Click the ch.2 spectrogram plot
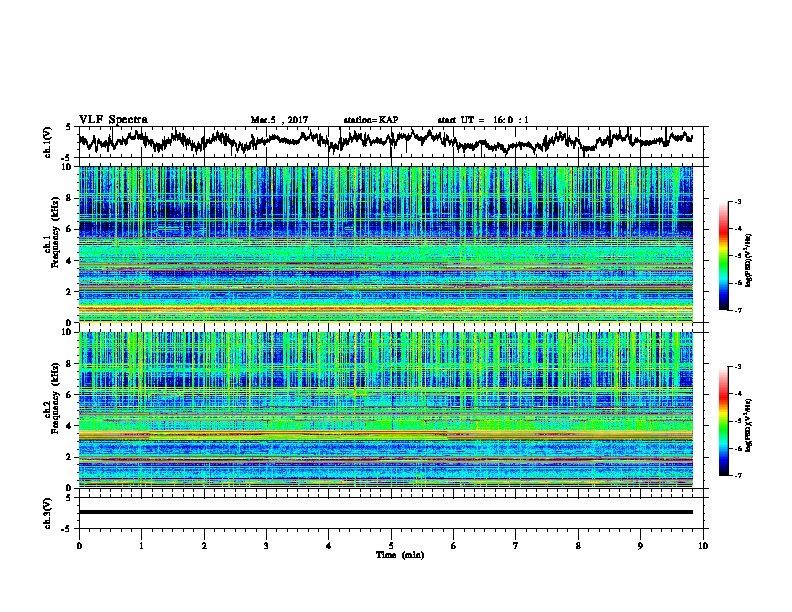 point(386,410)
